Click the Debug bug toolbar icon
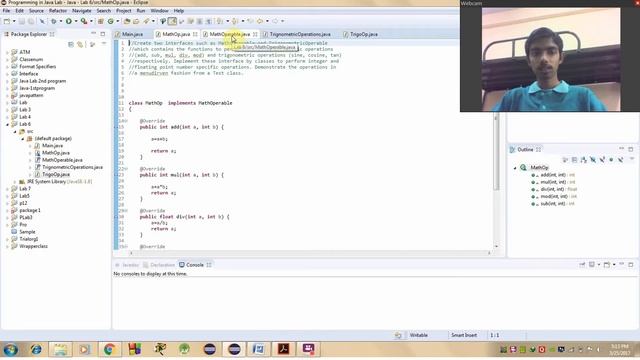 coord(53,21)
